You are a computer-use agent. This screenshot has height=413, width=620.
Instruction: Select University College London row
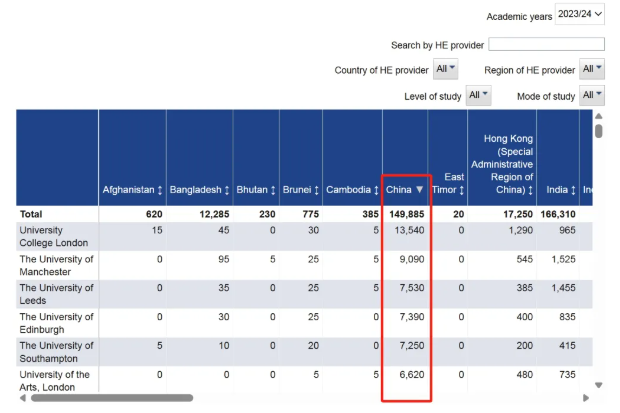pos(57,236)
